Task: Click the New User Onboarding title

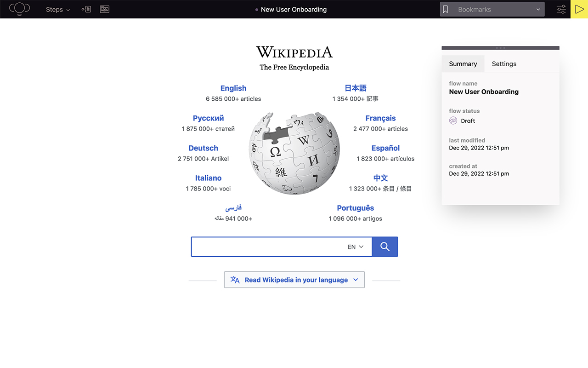Action: pyautogui.click(x=294, y=9)
